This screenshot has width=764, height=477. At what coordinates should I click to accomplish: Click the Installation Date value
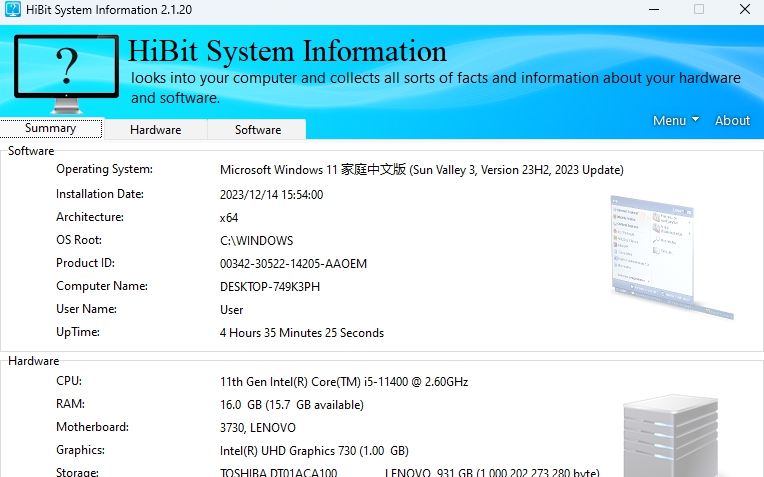click(x=271, y=195)
